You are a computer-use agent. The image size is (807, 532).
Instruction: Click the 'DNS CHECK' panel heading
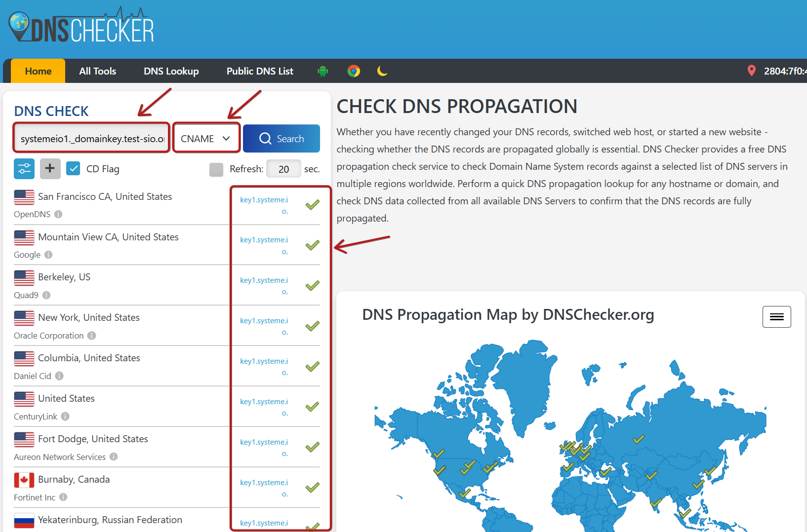tap(51, 112)
